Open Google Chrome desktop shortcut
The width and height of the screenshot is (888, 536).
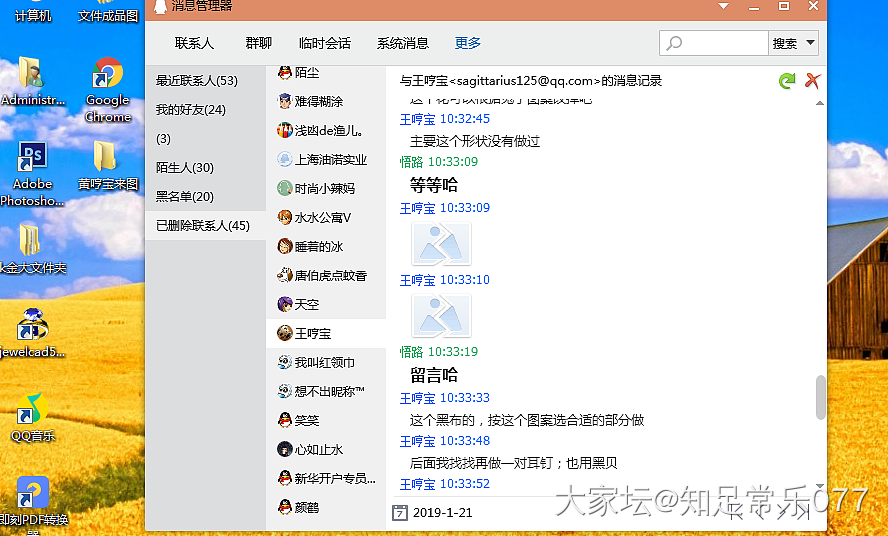click(107, 90)
